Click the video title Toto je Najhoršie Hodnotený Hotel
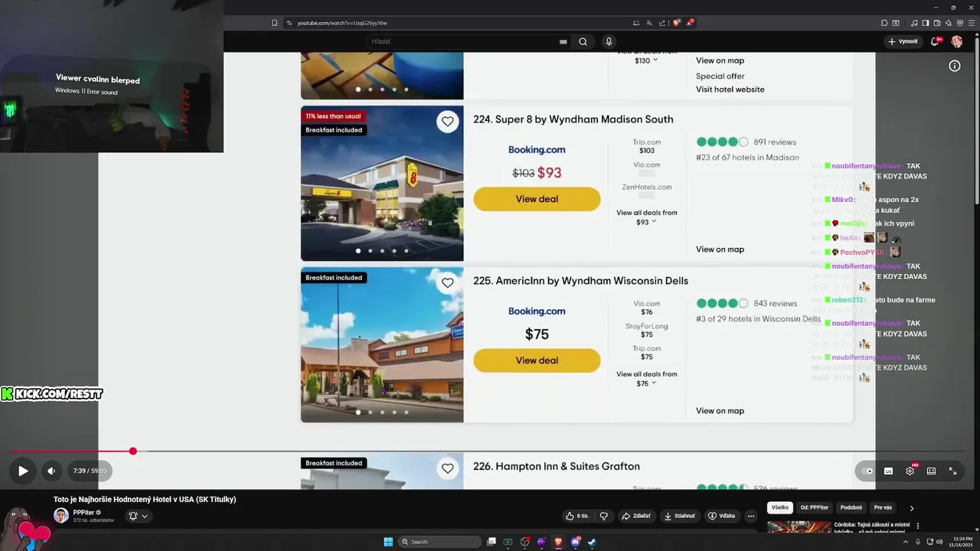This screenshot has height=551, width=980. (x=145, y=499)
